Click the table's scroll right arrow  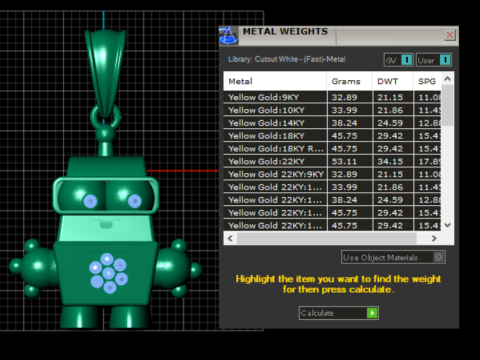(x=434, y=238)
